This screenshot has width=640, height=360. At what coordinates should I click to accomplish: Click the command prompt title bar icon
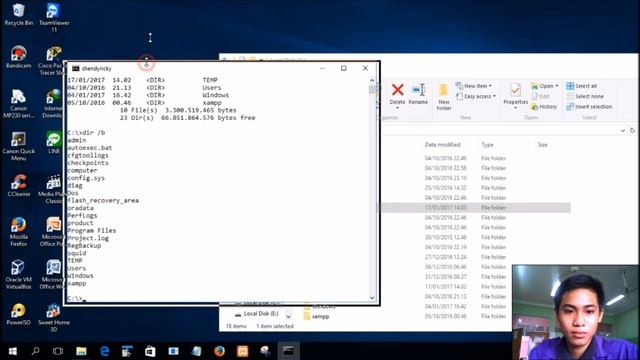pos(76,68)
